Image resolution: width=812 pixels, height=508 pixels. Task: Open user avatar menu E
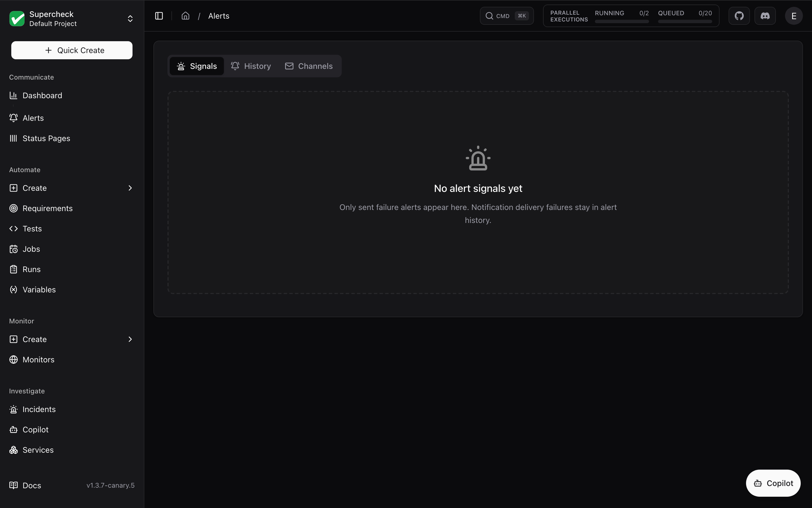tap(794, 16)
